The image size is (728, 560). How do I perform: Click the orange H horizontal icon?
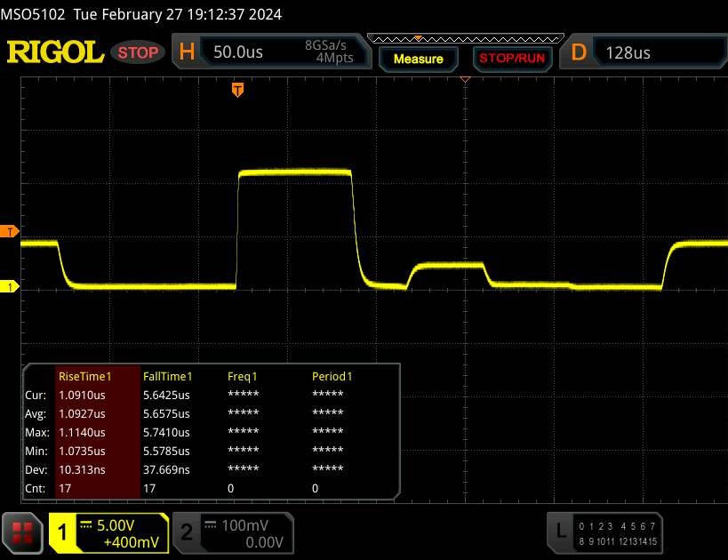click(187, 52)
